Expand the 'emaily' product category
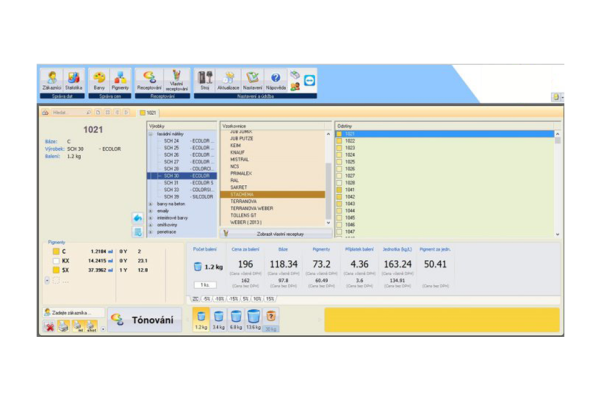600x400 pixels. coord(151,210)
